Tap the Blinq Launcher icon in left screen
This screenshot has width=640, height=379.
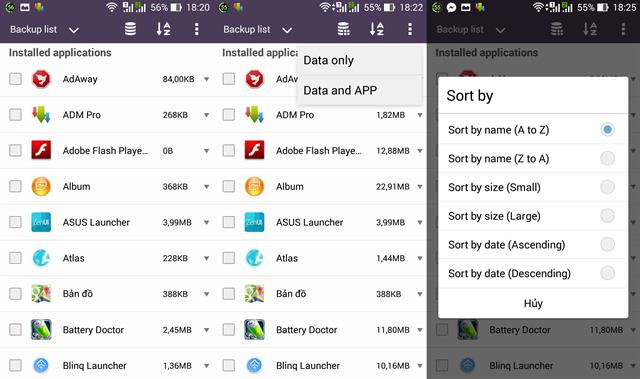coord(41,366)
